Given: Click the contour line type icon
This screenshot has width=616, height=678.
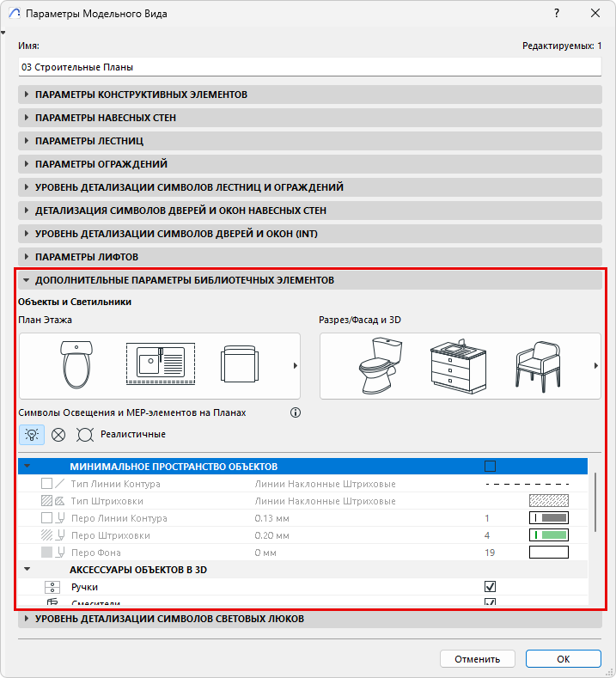Looking at the screenshot, I should click(53, 484).
